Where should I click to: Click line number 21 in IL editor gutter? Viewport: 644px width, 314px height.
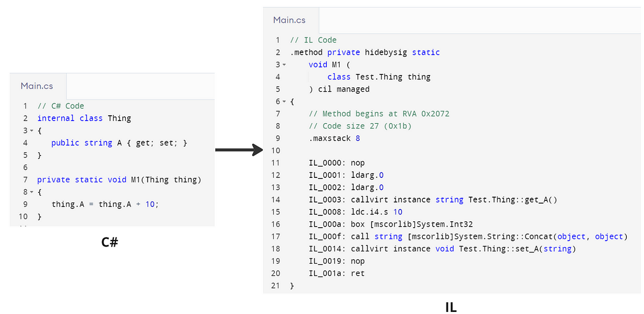tap(276, 286)
